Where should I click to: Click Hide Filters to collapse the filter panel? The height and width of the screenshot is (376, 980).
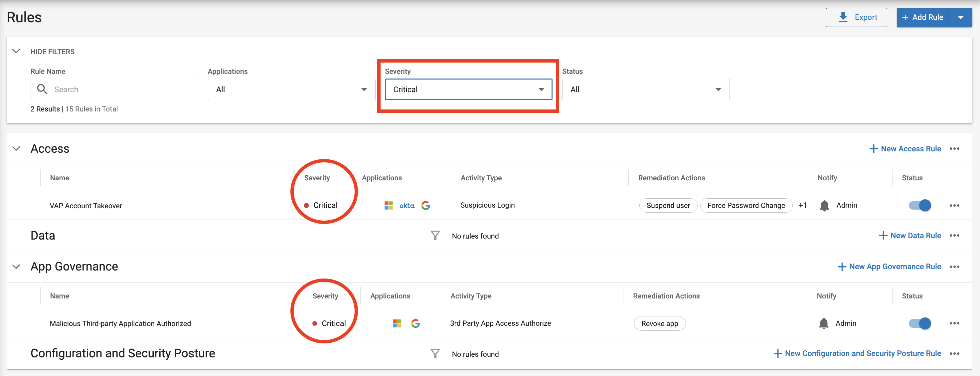52,51
